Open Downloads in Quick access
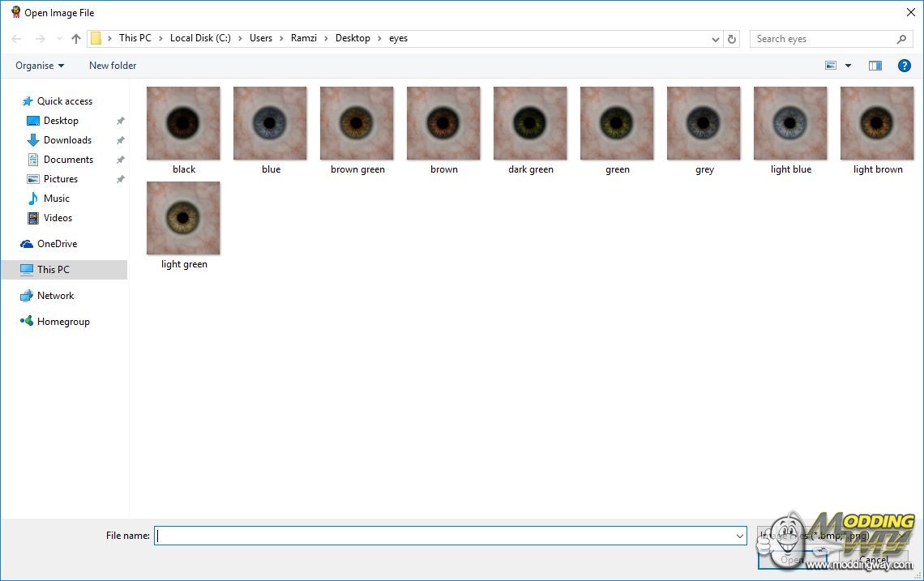The width and height of the screenshot is (924, 581). coord(67,140)
